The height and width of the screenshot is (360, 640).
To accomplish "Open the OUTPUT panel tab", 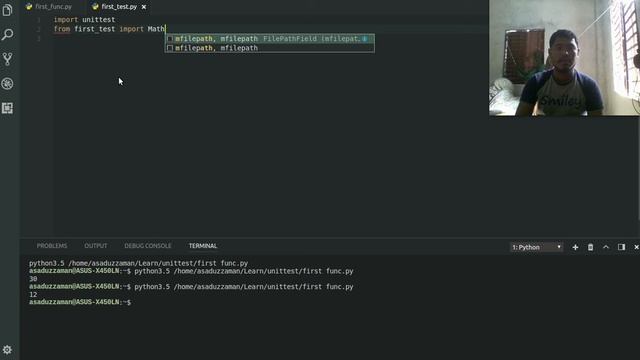I will click(x=96, y=246).
